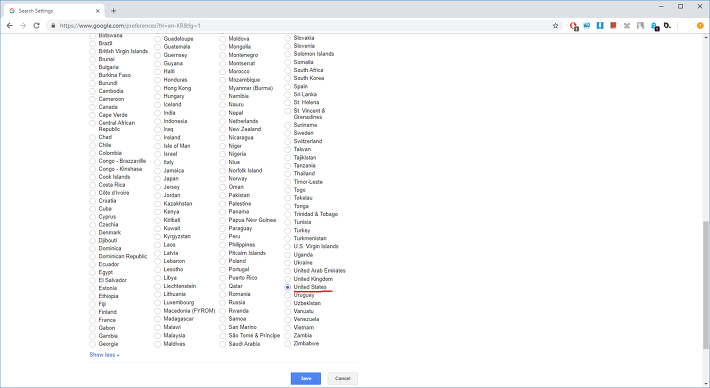Bookmark this page with the star icon

coord(556,26)
